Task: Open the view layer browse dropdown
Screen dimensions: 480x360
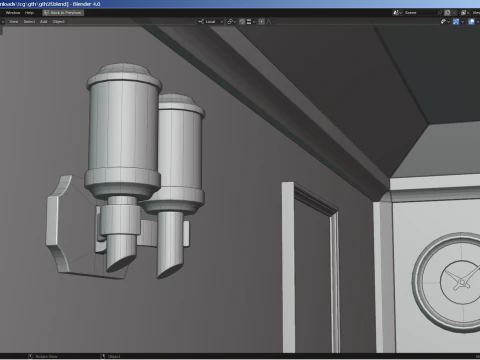Action: pyautogui.click(x=465, y=13)
